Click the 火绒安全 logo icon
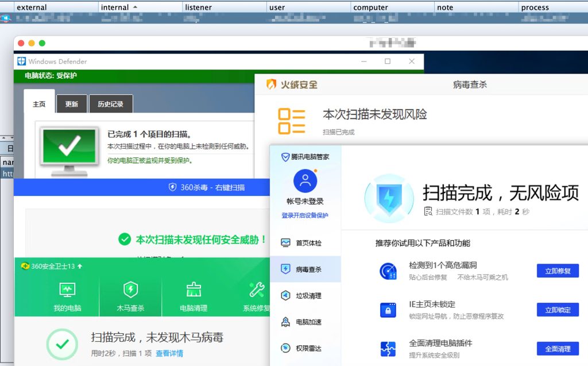This screenshot has height=366, width=588. coord(271,84)
